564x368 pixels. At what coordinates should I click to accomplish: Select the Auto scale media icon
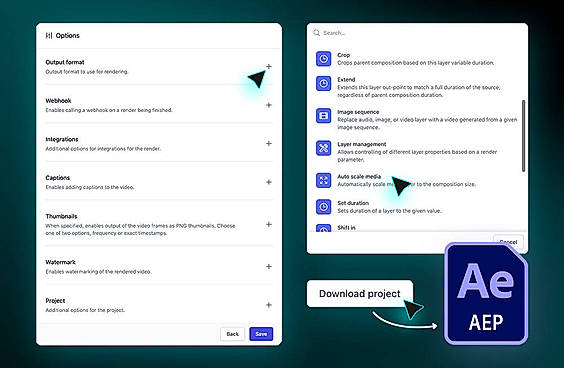point(323,180)
